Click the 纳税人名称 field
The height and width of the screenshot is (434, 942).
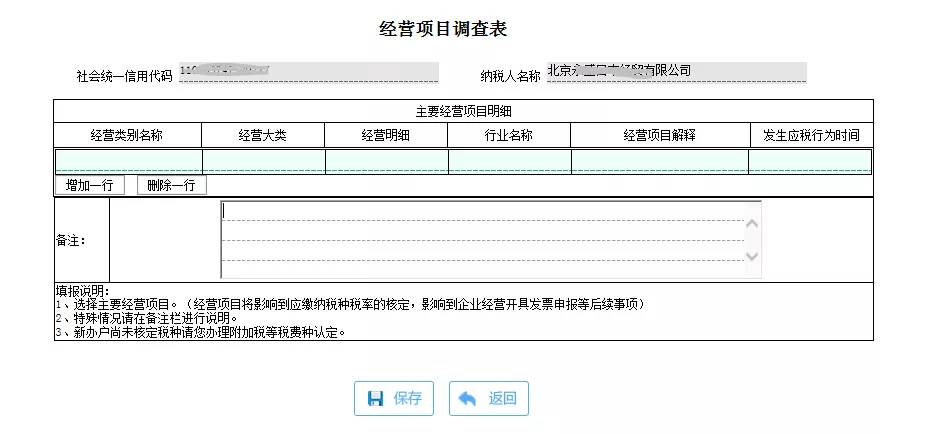(676, 72)
